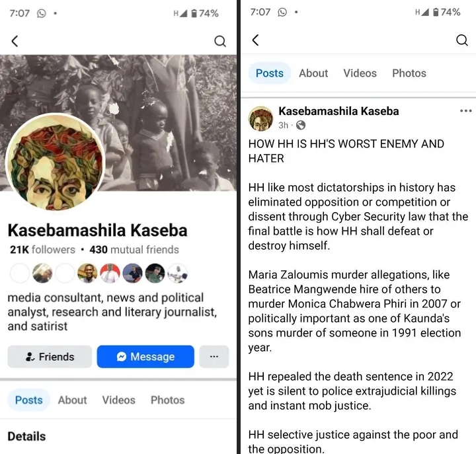Select Videos tab on profile screen
The image size is (476, 454).
tap(119, 400)
